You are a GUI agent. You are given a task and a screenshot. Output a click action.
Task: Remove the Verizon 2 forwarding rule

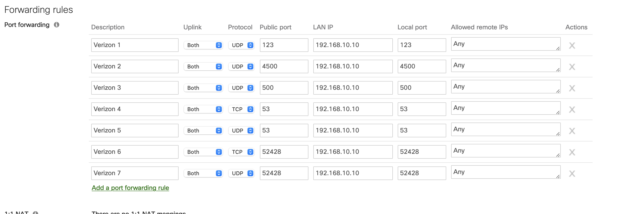(572, 66)
